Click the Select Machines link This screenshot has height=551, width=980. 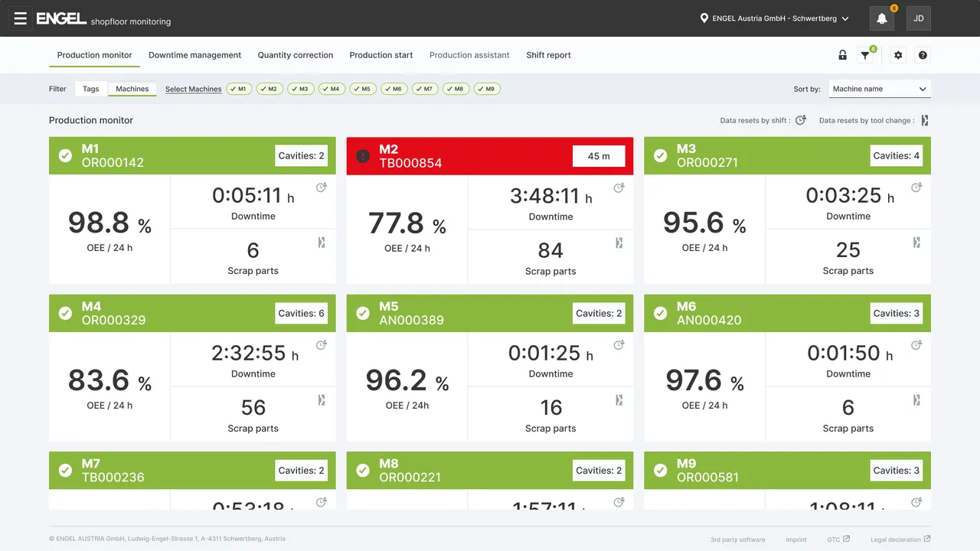point(193,90)
